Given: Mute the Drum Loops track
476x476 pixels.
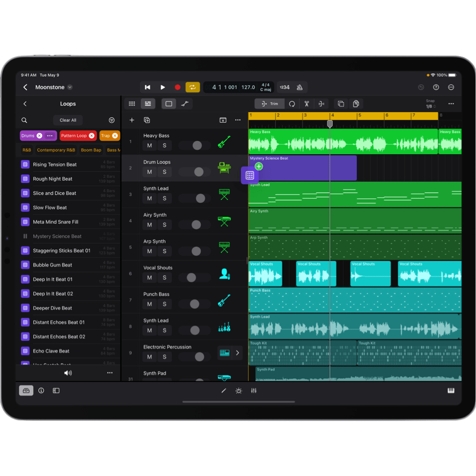Looking at the screenshot, I should coord(149,172).
